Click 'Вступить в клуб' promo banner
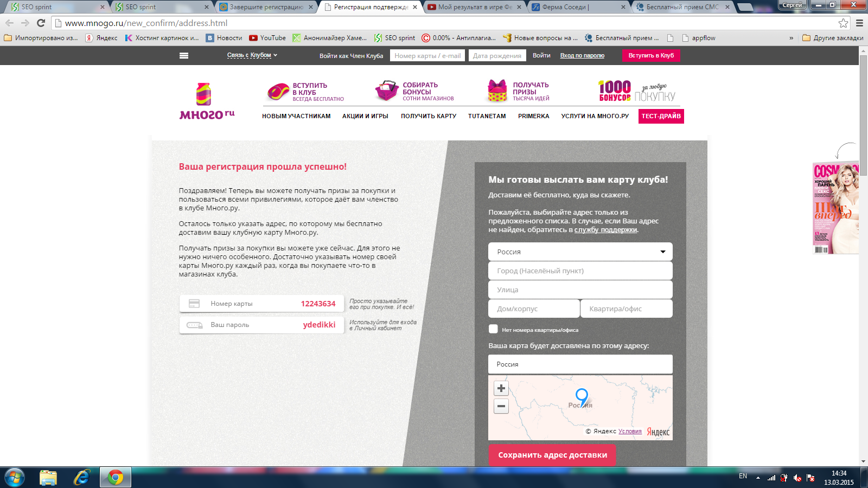The height and width of the screenshot is (488, 868). (x=305, y=92)
